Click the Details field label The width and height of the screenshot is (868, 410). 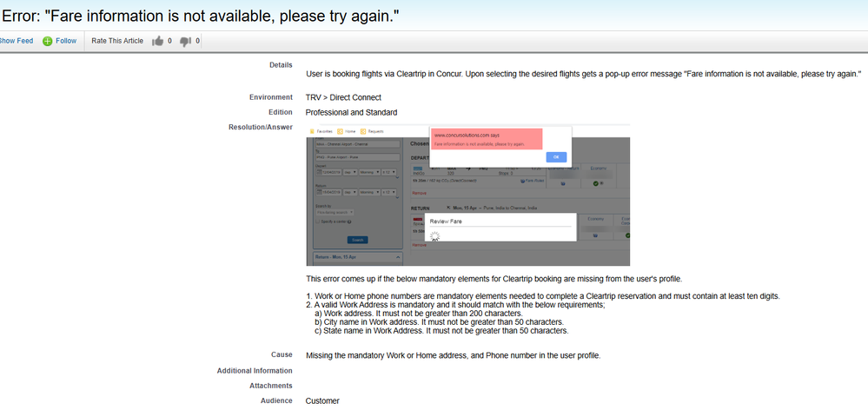click(281, 65)
